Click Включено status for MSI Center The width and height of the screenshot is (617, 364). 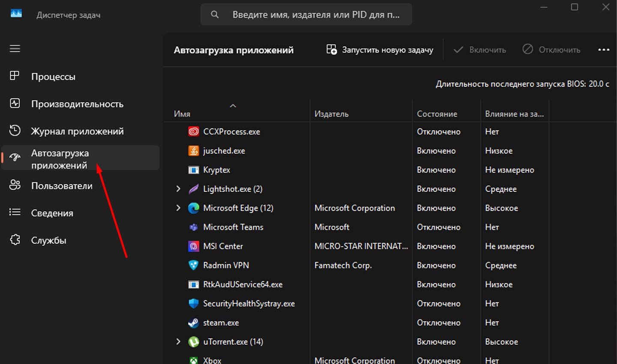coord(436,246)
